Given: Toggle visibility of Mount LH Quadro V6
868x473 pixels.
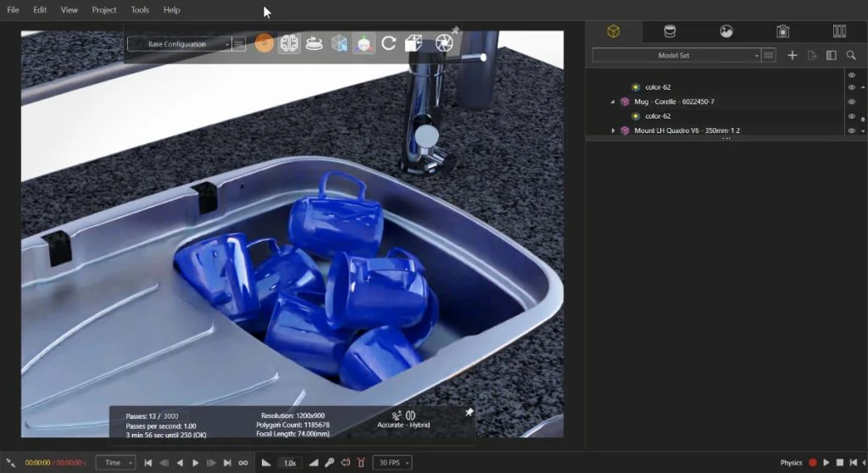Looking at the screenshot, I should (x=852, y=131).
